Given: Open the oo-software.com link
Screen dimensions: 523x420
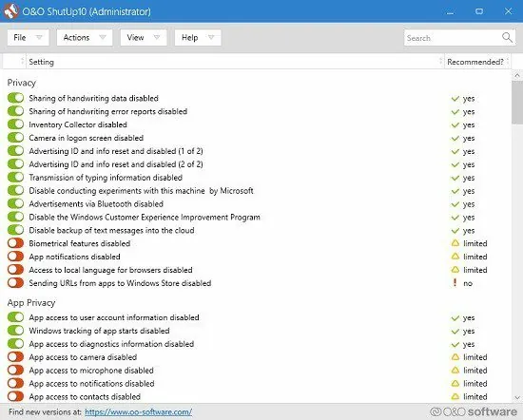Looking at the screenshot, I should pos(138,412).
